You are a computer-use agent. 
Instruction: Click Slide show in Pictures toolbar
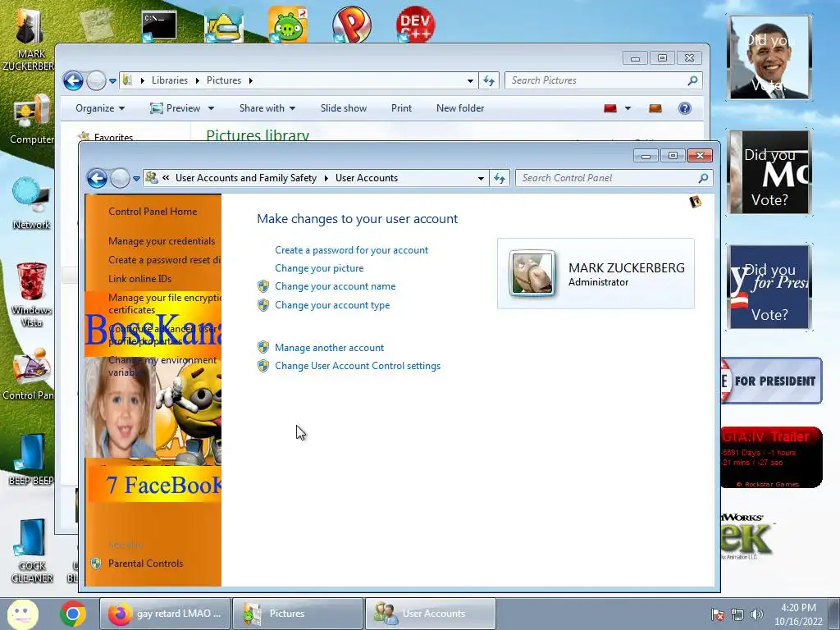pos(344,108)
